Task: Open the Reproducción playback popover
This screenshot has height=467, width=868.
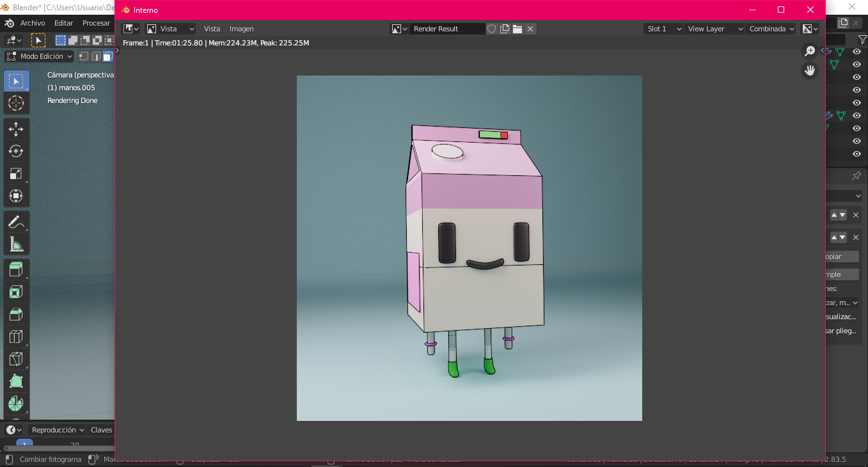Action: [x=58, y=430]
